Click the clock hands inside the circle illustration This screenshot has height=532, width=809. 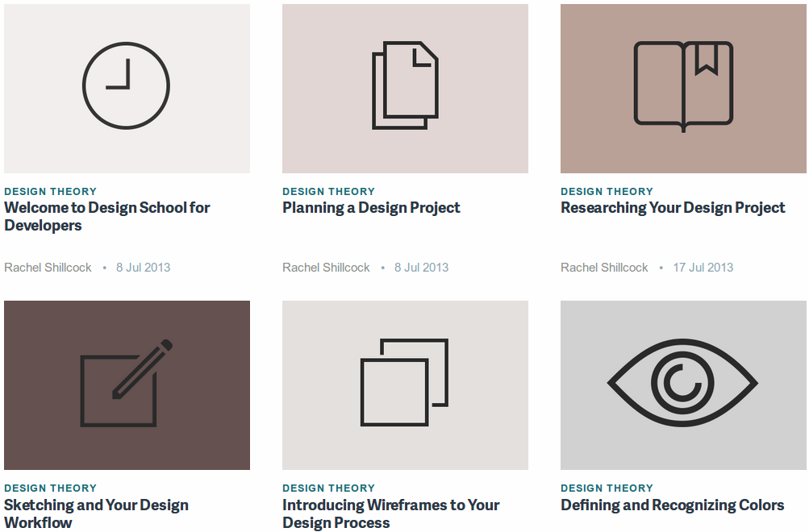(x=121, y=78)
